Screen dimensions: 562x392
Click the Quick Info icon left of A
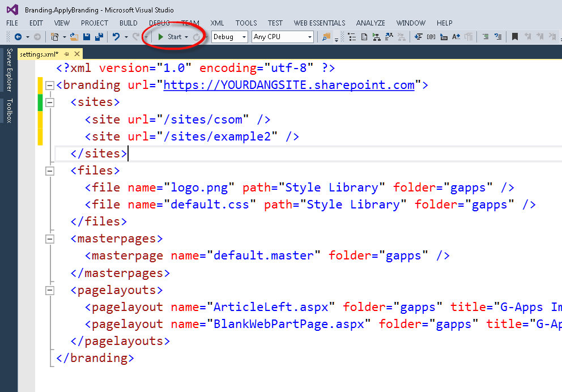pos(444,37)
